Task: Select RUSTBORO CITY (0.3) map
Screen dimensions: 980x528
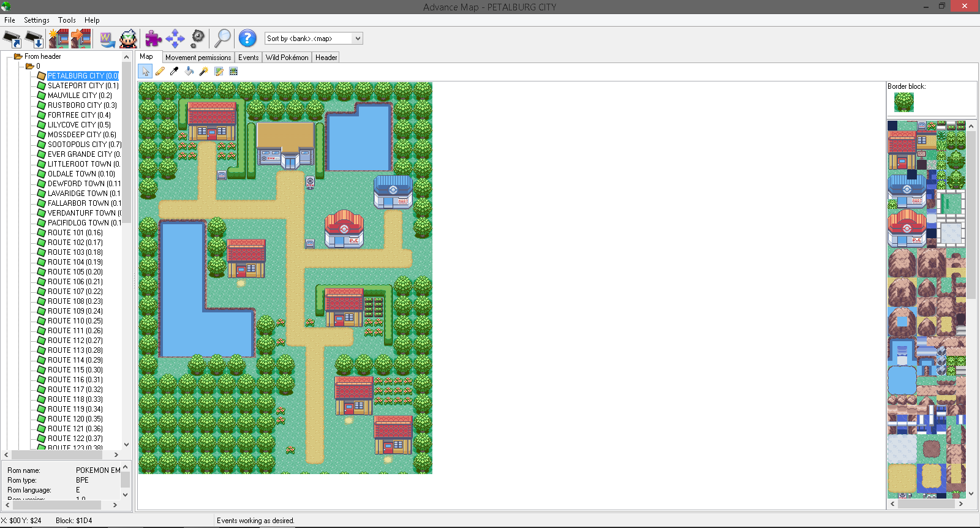Action: pos(83,105)
